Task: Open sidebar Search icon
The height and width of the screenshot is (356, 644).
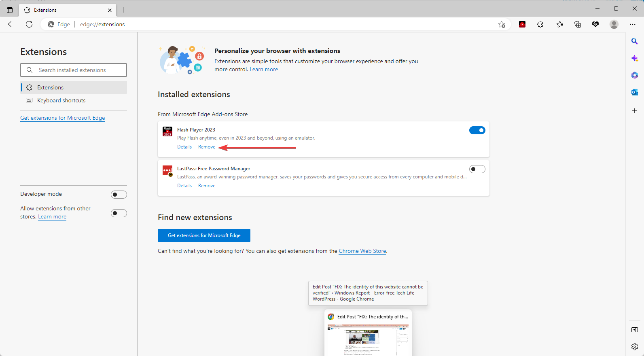Action: pos(635,41)
